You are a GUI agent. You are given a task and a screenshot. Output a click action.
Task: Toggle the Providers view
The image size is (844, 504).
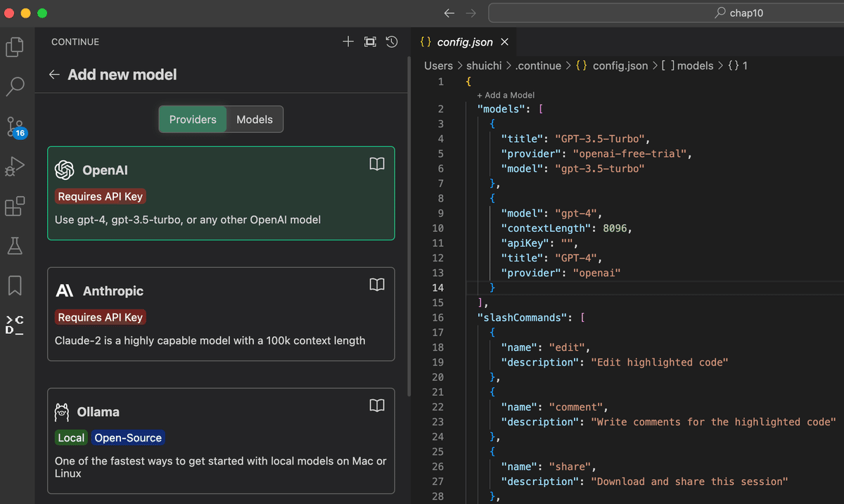(192, 119)
